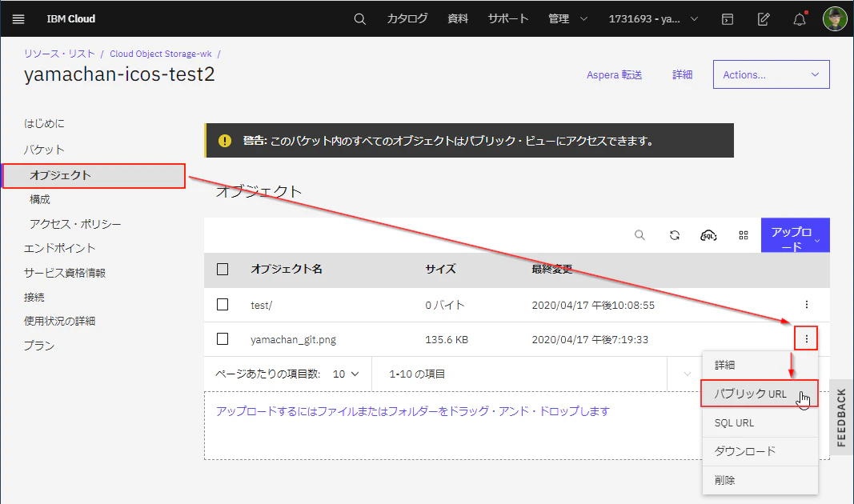Select ダウンロード in the context menu
This screenshot has height=504, width=854.
tap(760, 451)
